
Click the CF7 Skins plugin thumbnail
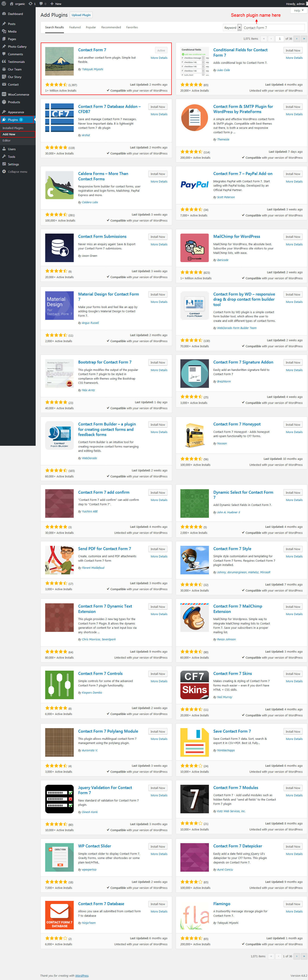[x=194, y=684]
